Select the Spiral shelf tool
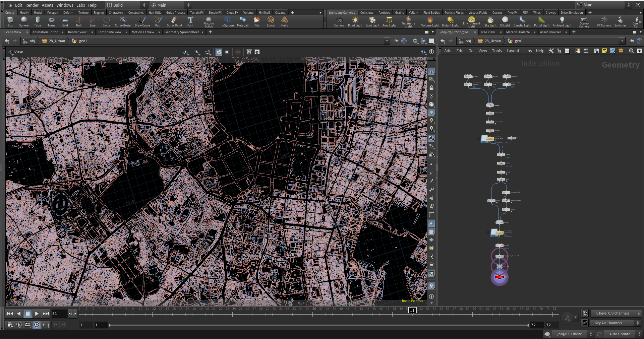 click(271, 22)
